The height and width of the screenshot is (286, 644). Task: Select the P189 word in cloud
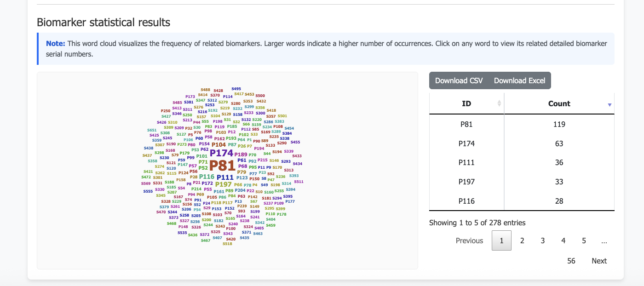tap(241, 154)
